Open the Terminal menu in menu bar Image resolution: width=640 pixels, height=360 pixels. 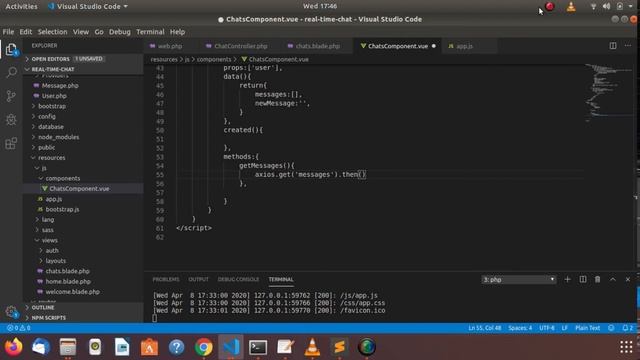coord(150,32)
